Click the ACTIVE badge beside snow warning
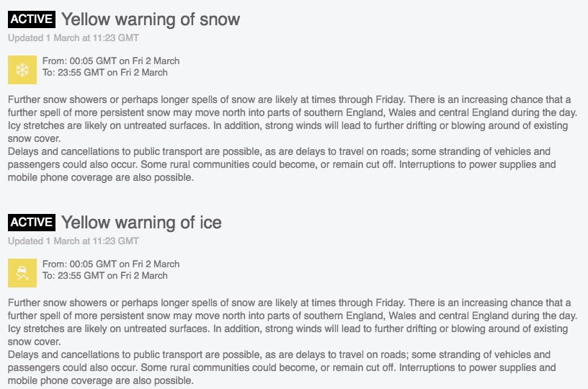 tap(32, 19)
